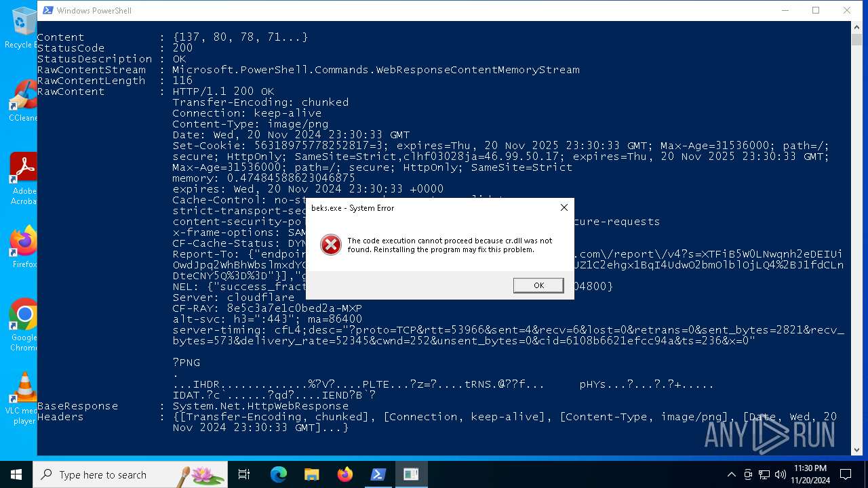Viewport: 868px width, 488px height.
Task: Open the volume control tray icon
Action: pos(781,474)
